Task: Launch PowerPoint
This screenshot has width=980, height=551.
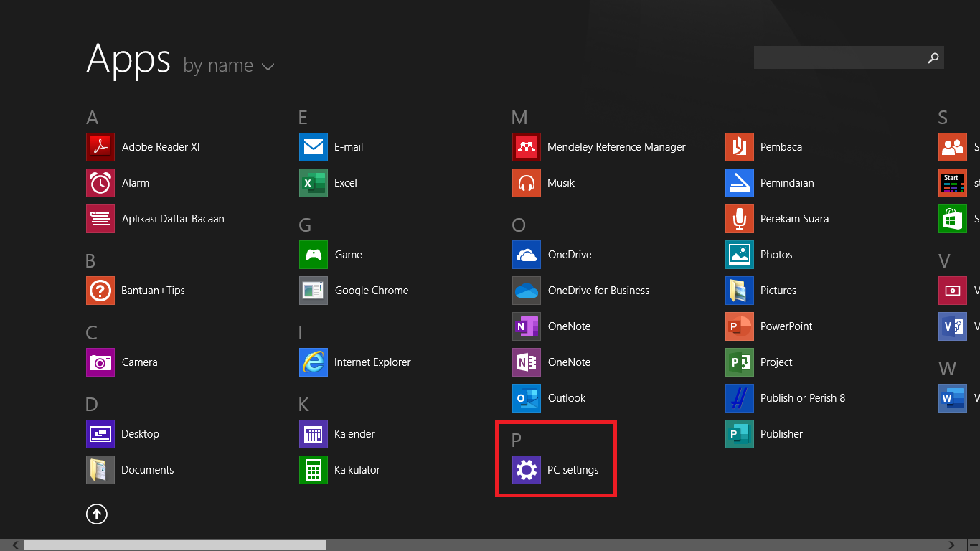Action: (x=769, y=326)
